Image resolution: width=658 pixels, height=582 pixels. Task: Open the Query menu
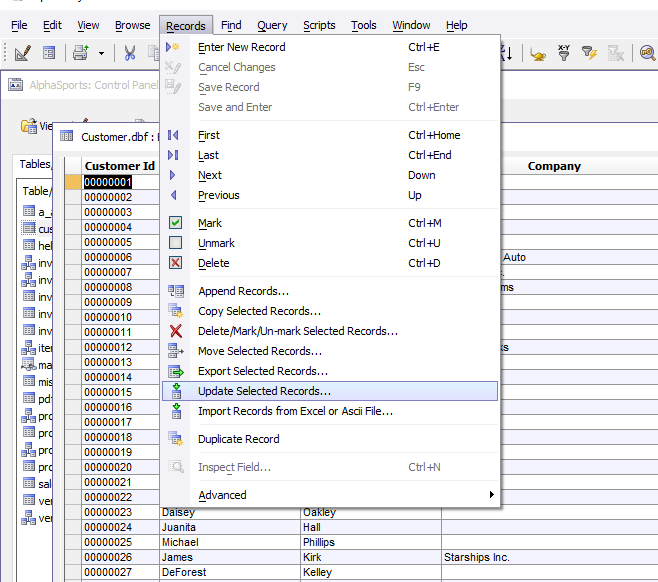272,26
